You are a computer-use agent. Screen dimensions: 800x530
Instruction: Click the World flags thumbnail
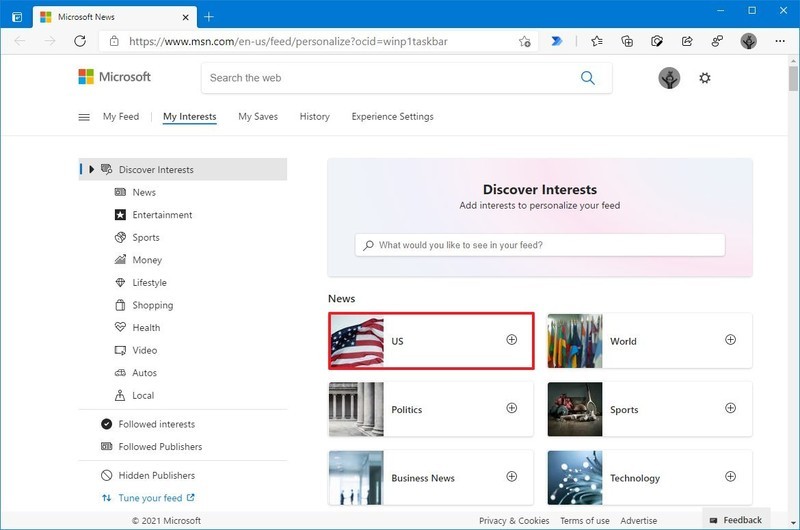(575, 341)
